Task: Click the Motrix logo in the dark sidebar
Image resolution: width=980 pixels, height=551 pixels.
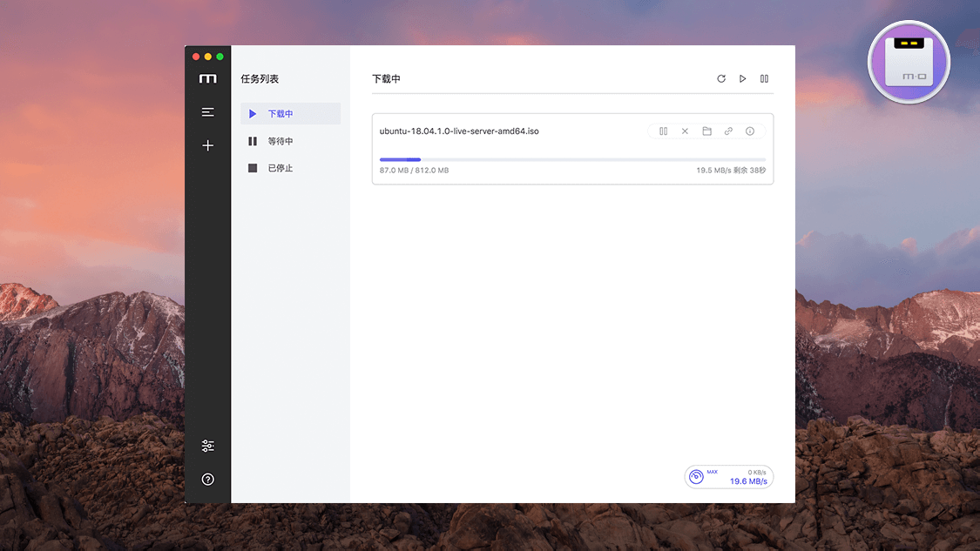Action: (207, 79)
